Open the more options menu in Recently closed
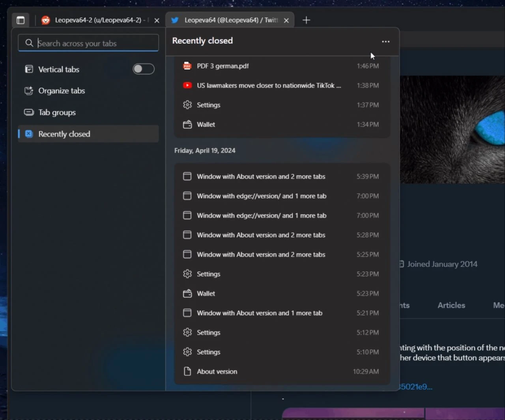Screen dimensions: 505x420 (x=385, y=41)
